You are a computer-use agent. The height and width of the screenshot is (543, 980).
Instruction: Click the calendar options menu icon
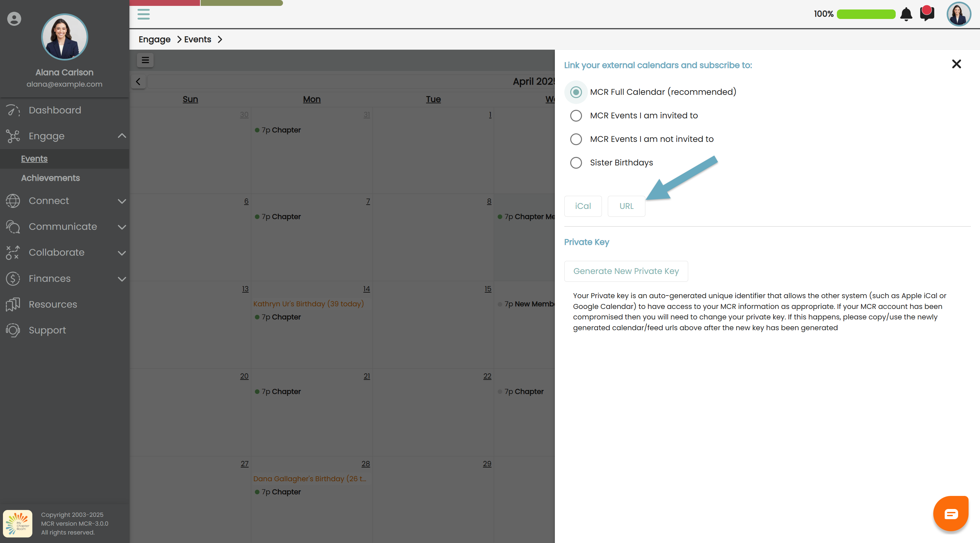pos(145,60)
